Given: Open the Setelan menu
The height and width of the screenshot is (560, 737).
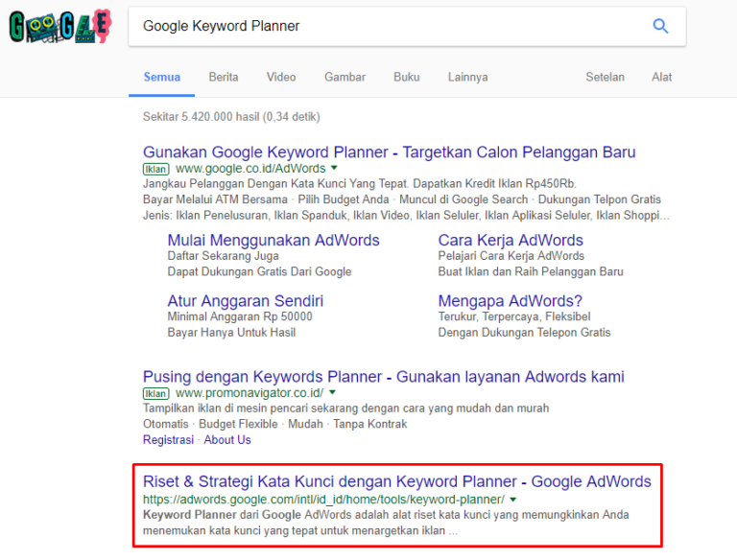Looking at the screenshot, I should (x=605, y=77).
